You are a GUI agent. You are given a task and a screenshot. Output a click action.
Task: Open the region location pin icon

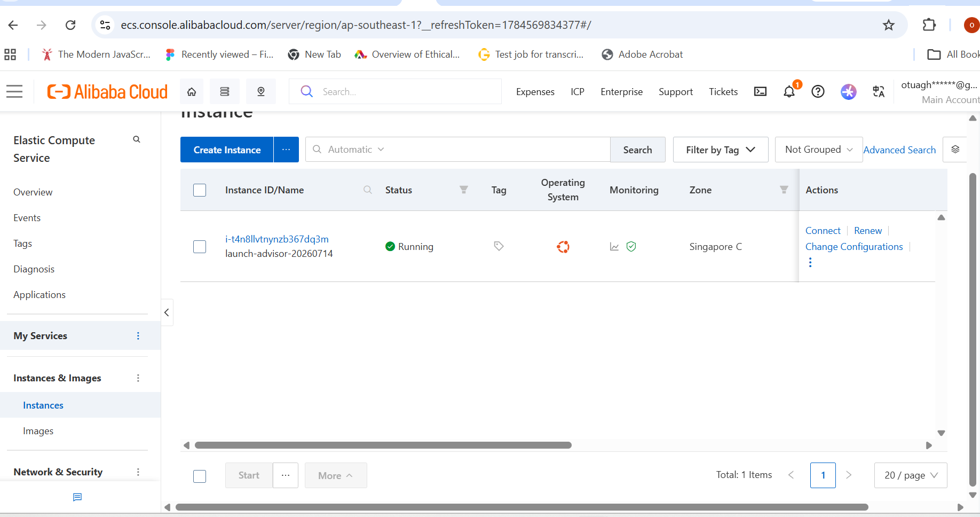pyautogui.click(x=261, y=92)
